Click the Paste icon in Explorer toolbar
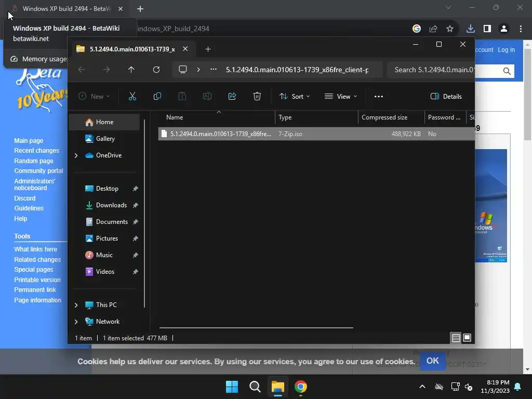 (x=182, y=96)
